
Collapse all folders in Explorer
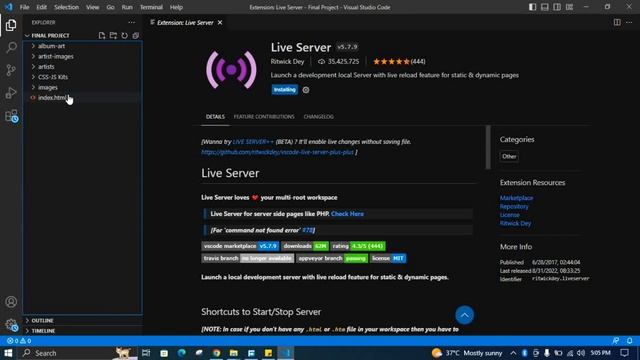coord(136,36)
